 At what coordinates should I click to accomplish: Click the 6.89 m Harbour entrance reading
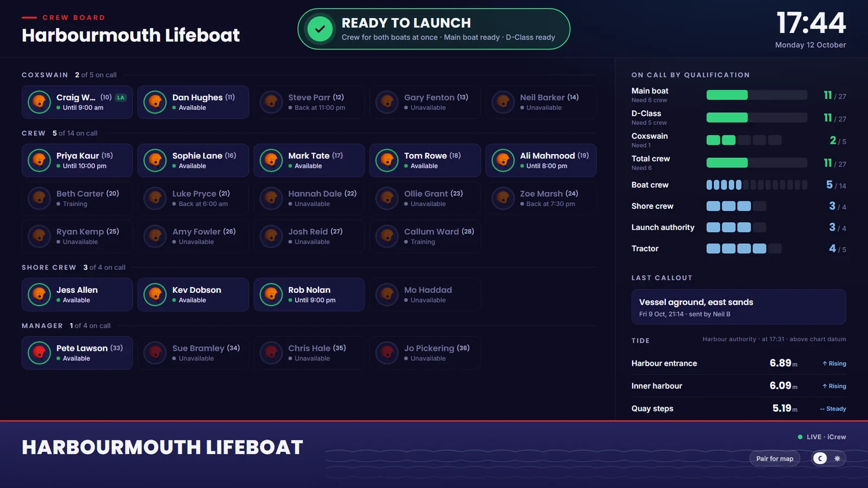(x=783, y=363)
